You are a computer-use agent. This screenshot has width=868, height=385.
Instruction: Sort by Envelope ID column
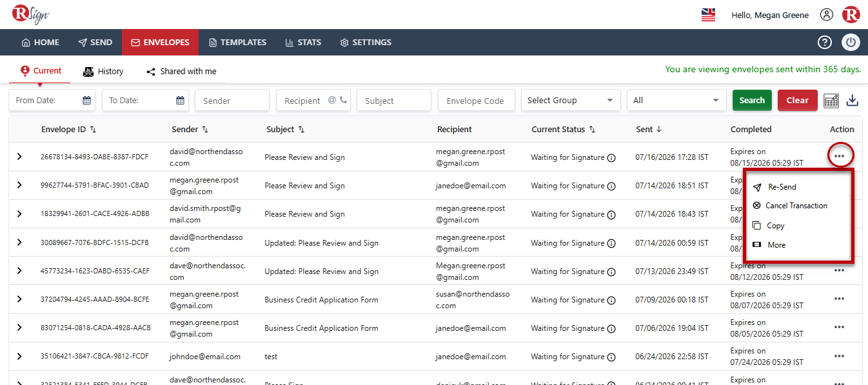[x=93, y=130]
